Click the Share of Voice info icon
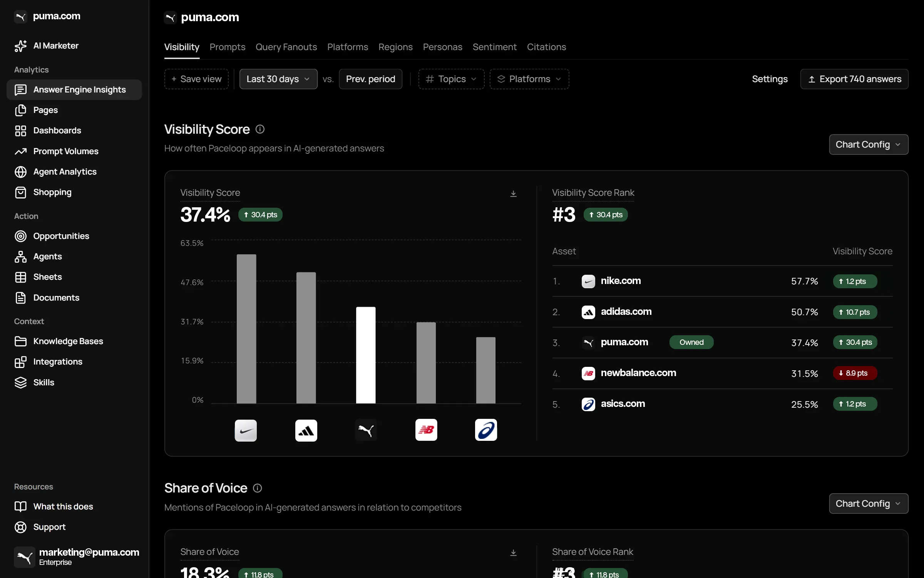The height and width of the screenshot is (578, 924). (x=257, y=488)
